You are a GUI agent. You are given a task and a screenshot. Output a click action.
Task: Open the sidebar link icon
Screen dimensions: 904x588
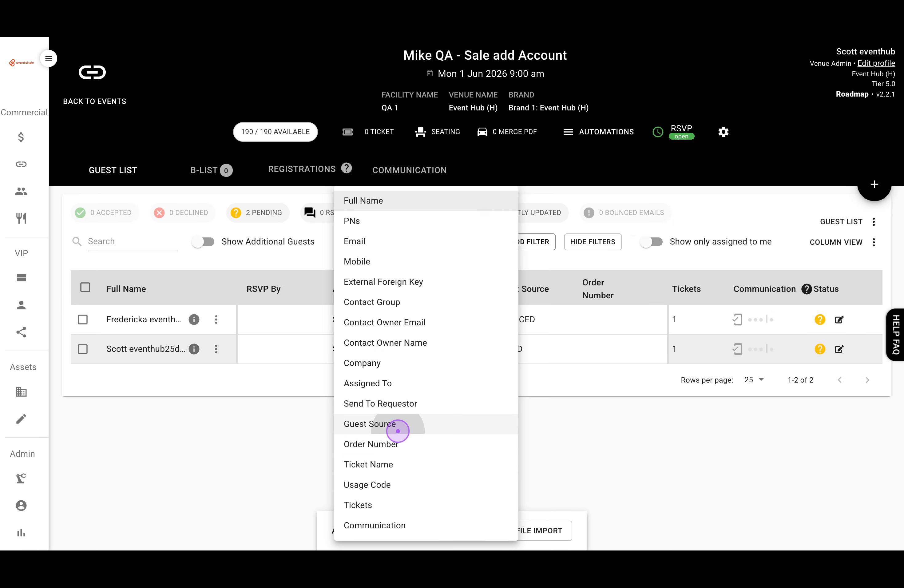21,164
